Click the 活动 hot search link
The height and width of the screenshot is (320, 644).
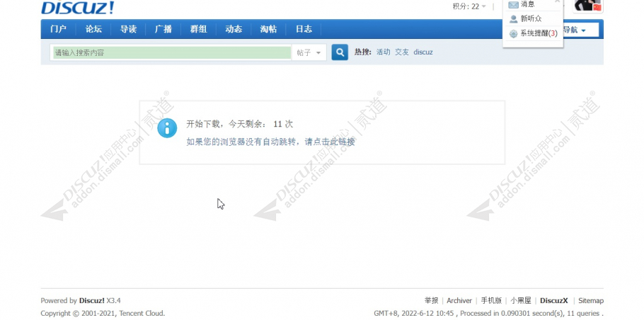tap(383, 52)
